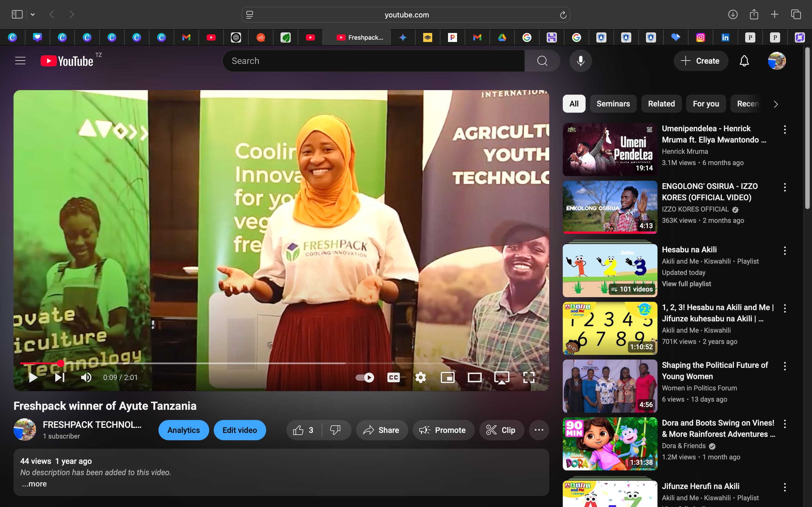Show more filter chips with right arrow
The height and width of the screenshot is (507, 812).
(x=775, y=104)
